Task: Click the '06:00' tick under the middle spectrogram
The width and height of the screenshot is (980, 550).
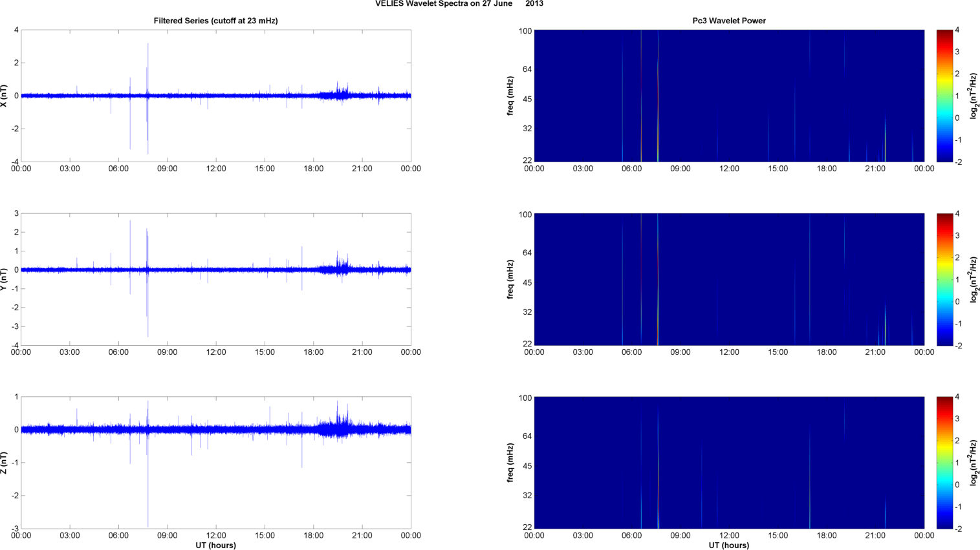Action: [x=631, y=352]
